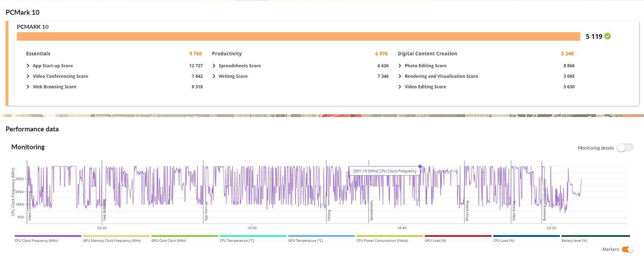This screenshot has height=267, width=644.
Task: Expand the Web Browsing Score chevron
Action: 28,87
